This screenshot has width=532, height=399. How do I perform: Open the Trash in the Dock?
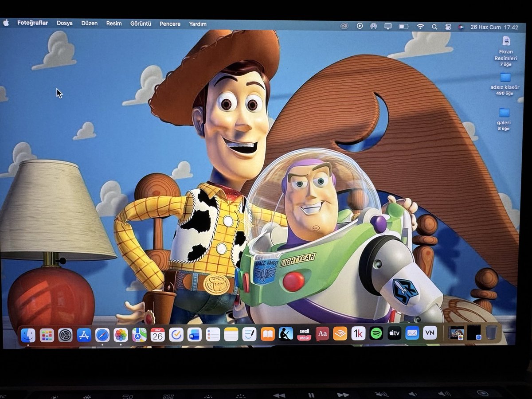(x=491, y=332)
